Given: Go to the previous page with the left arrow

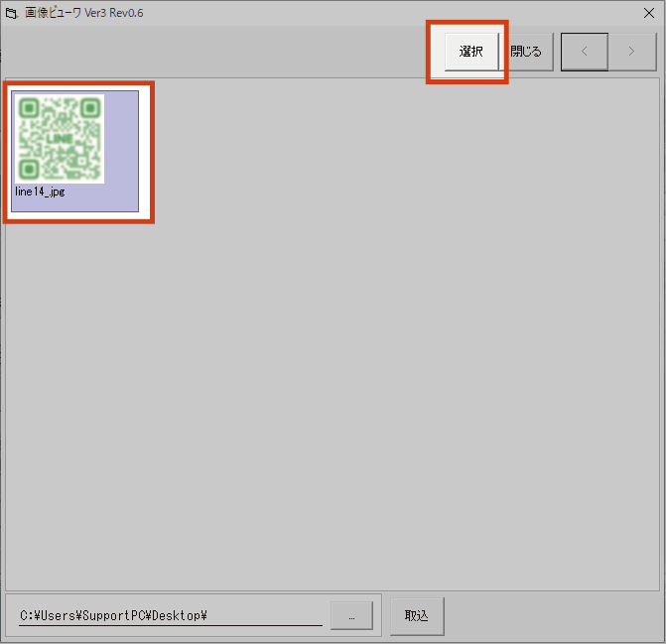Looking at the screenshot, I should coord(585,52).
